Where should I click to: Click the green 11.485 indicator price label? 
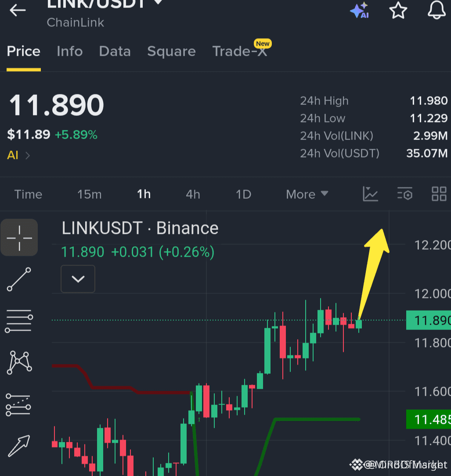click(x=429, y=419)
